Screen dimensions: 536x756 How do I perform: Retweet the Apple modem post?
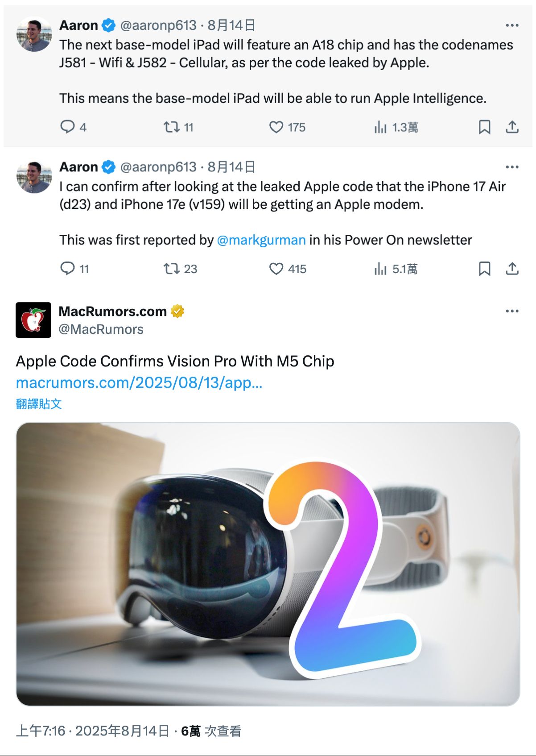(x=171, y=269)
